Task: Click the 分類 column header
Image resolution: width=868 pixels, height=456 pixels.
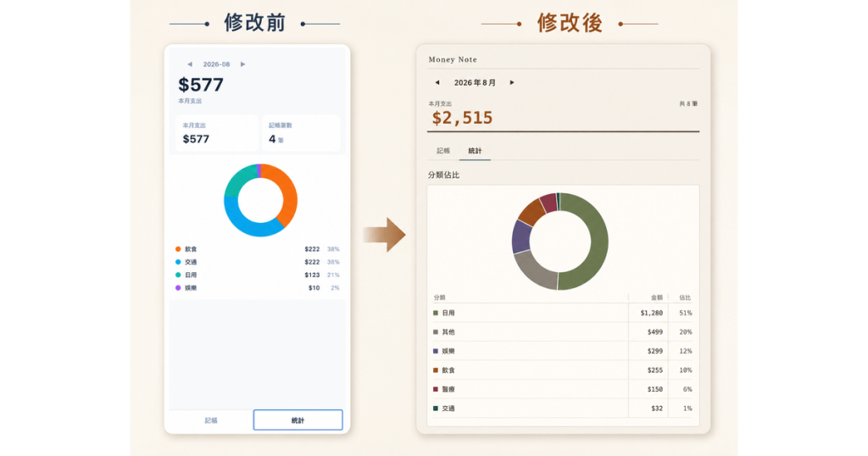Action: pyautogui.click(x=439, y=298)
